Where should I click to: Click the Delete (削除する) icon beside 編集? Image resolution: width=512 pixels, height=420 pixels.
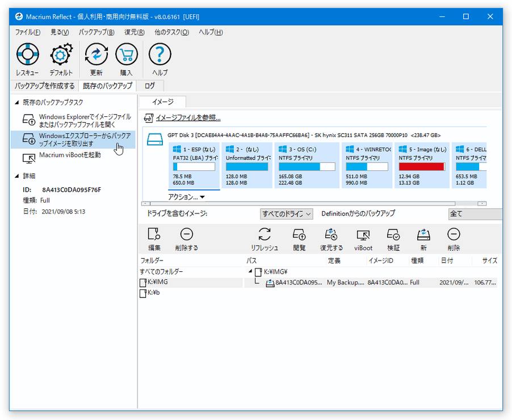pos(186,234)
